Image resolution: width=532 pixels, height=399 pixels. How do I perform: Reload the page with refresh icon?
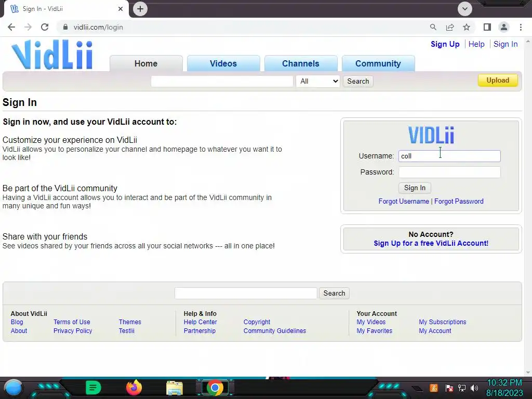point(45,27)
